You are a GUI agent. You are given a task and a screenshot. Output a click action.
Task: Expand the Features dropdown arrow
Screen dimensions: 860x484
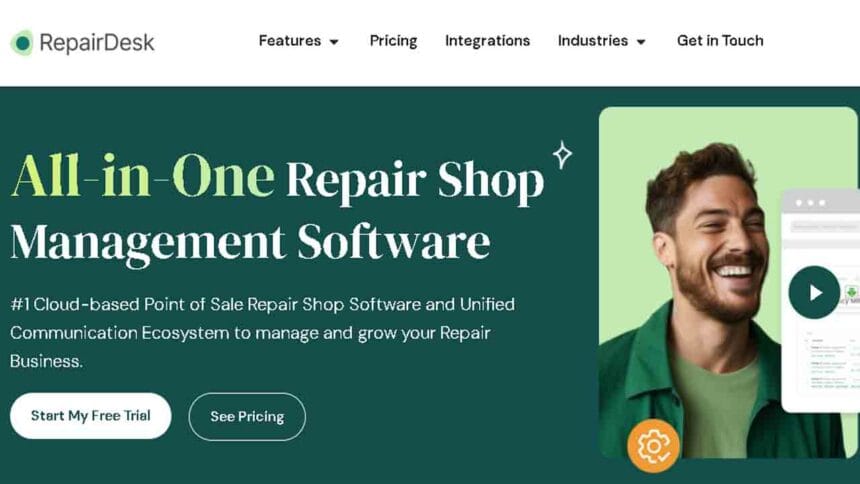[333, 42]
